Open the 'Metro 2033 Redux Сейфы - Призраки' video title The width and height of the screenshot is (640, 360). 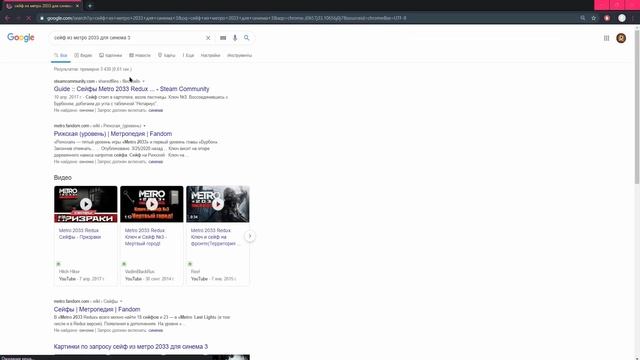tap(80, 233)
